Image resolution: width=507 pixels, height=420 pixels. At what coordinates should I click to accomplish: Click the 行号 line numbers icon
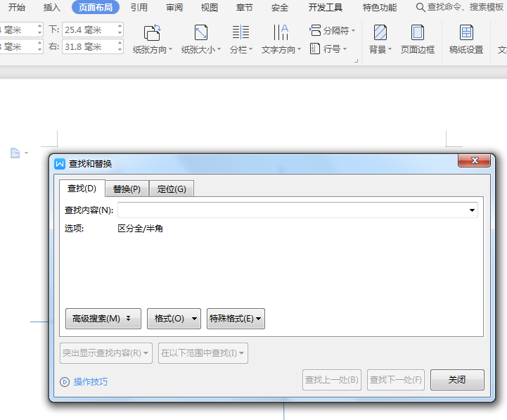click(x=315, y=49)
